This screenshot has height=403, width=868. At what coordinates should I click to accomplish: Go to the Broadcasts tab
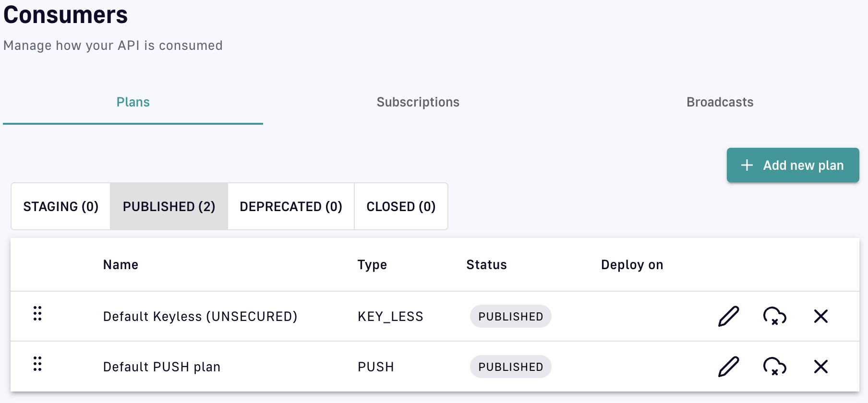click(x=720, y=102)
